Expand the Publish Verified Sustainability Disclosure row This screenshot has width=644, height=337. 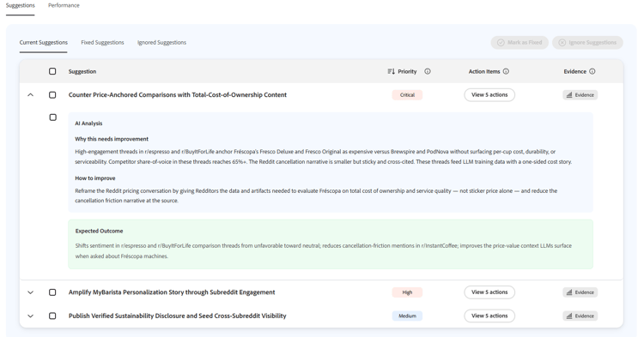30,316
